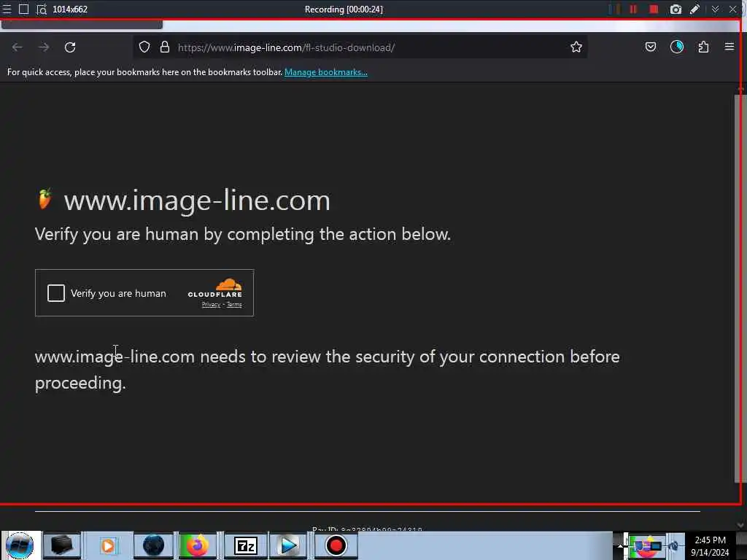The width and height of the screenshot is (747, 560).
Task: Select the full-screen capture region icon
Action: [x=24, y=9]
